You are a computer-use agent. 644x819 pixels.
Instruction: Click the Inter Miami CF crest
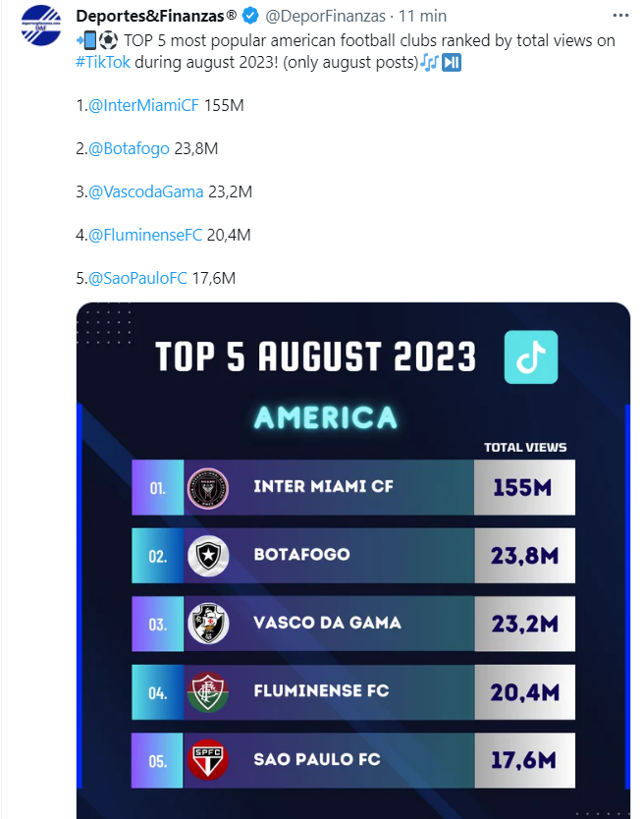coord(208,488)
